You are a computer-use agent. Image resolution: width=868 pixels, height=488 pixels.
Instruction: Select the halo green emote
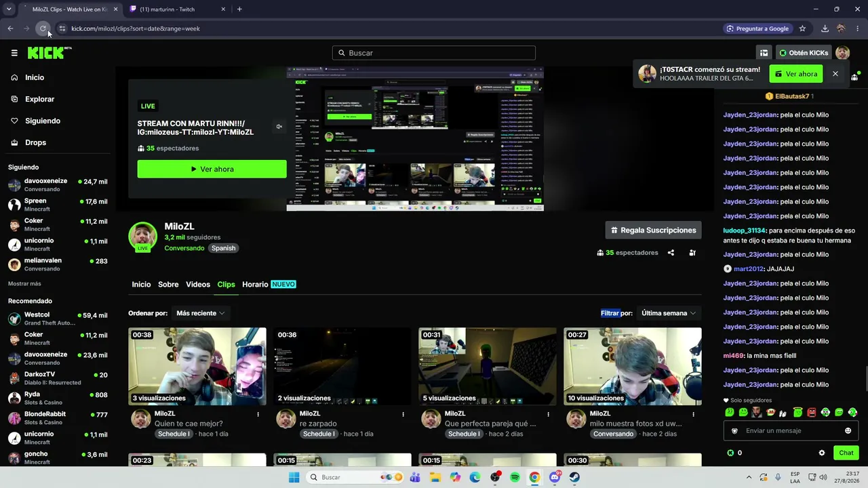coord(797,412)
